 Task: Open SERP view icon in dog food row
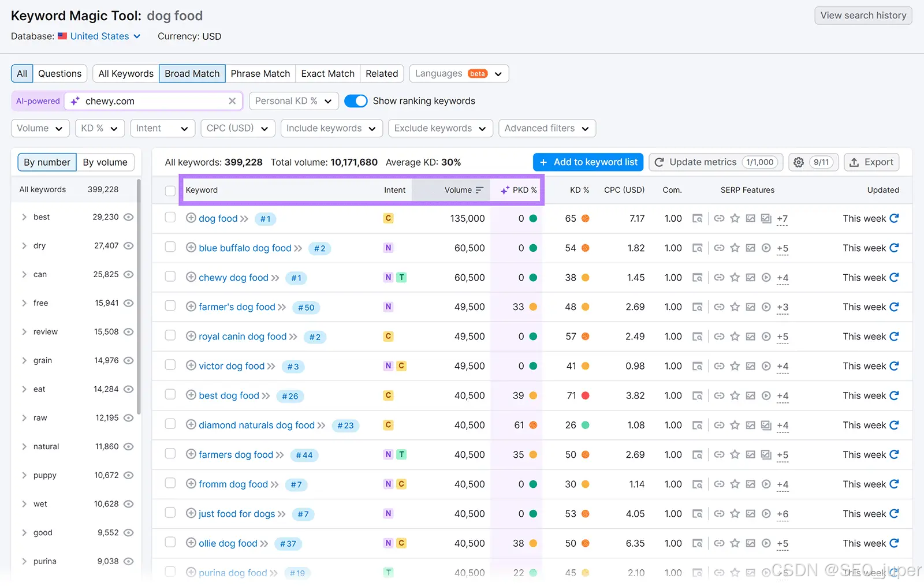[x=698, y=218]
